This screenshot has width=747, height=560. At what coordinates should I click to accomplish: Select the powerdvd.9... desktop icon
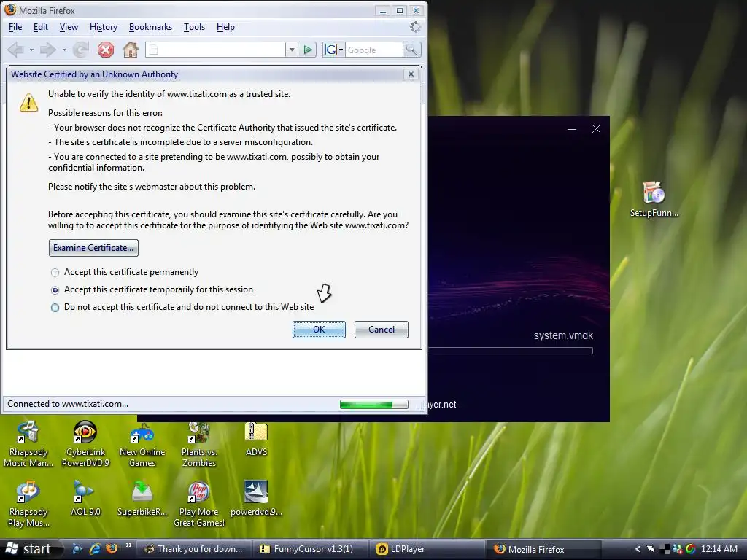pos(256,498)
